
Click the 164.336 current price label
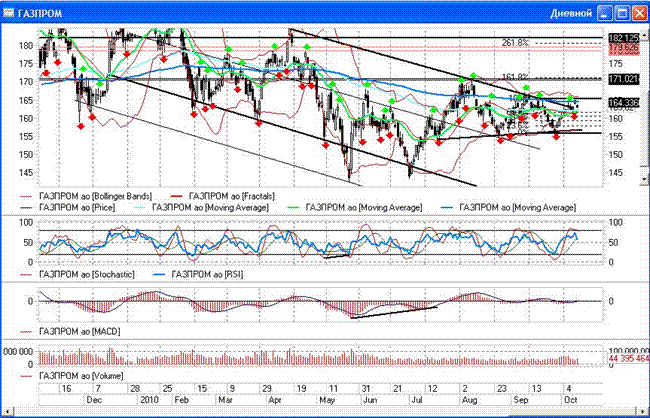[623, 102]
